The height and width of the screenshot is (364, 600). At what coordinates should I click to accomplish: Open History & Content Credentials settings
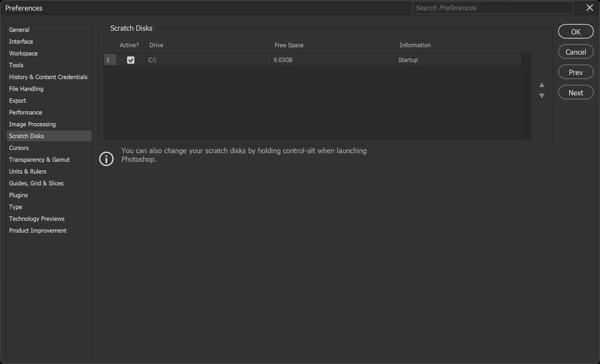point(48,77)
